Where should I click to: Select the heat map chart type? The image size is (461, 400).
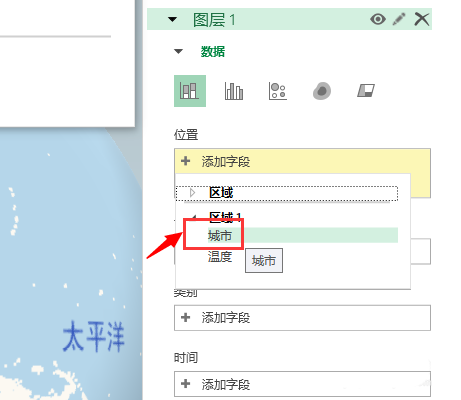[x=322, y=91]
